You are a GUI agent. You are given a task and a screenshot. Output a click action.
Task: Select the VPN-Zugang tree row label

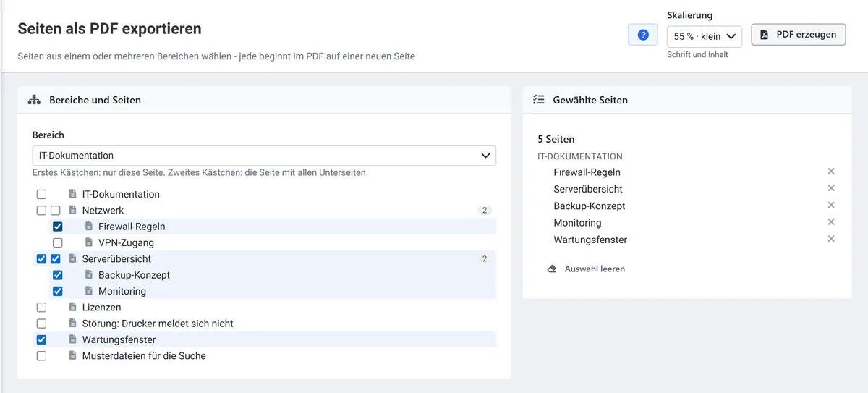(x=126, y=242)
